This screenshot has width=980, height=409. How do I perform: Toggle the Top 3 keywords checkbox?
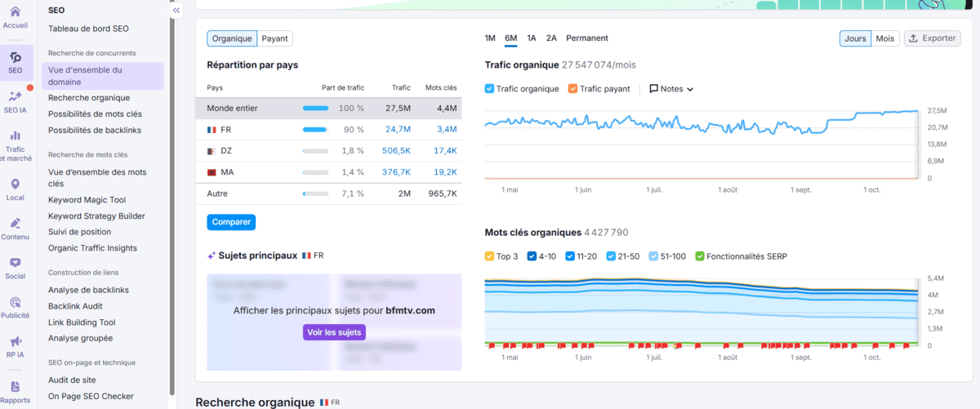pyautogui.click(x=489, y=256)
